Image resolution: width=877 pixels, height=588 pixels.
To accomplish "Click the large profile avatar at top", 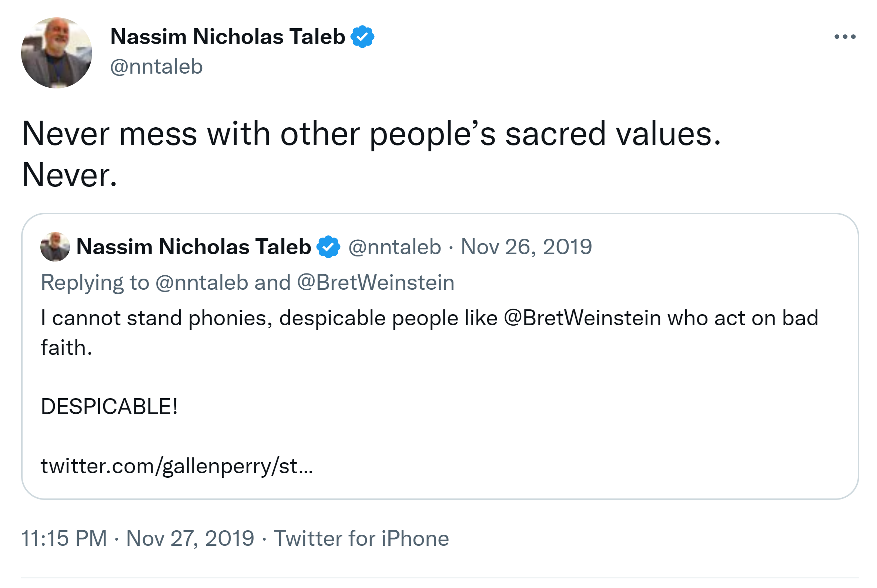I will click(57, 53).
